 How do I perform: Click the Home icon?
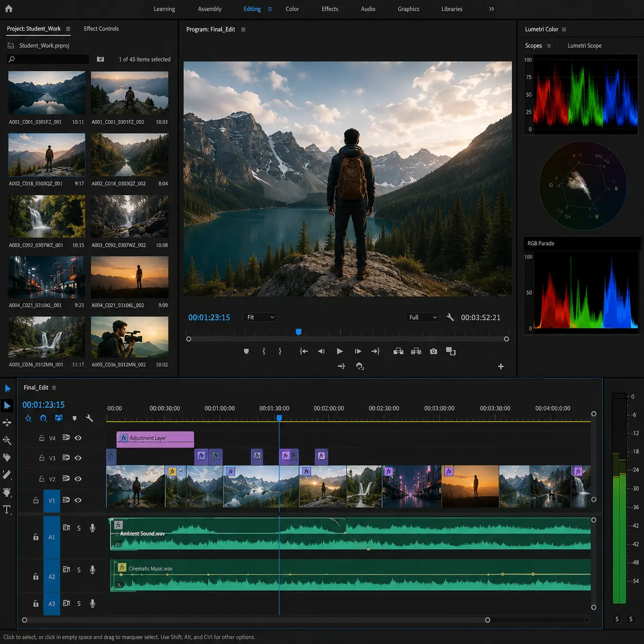(x=9, y=8)
